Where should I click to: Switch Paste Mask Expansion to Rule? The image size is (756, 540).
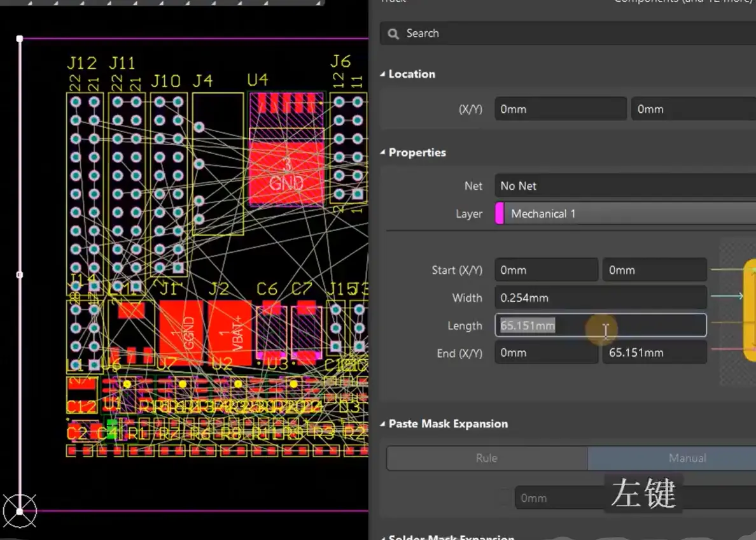pos(487,458)
